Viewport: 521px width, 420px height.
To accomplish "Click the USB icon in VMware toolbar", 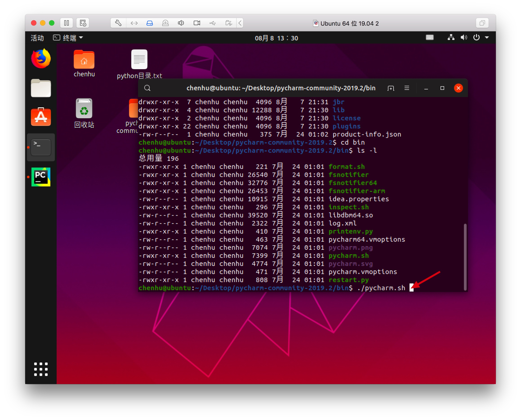I will click(213, 23).
